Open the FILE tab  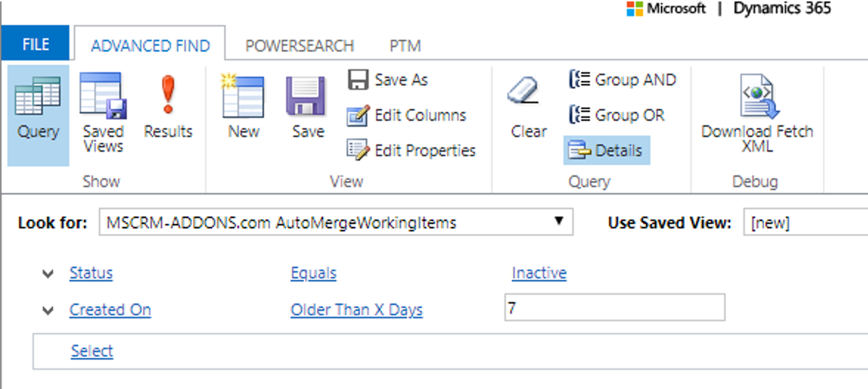35,45
